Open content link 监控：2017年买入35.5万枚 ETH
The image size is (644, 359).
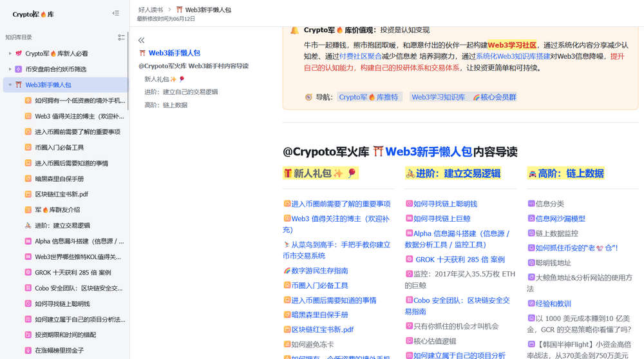tap(460, 280)
